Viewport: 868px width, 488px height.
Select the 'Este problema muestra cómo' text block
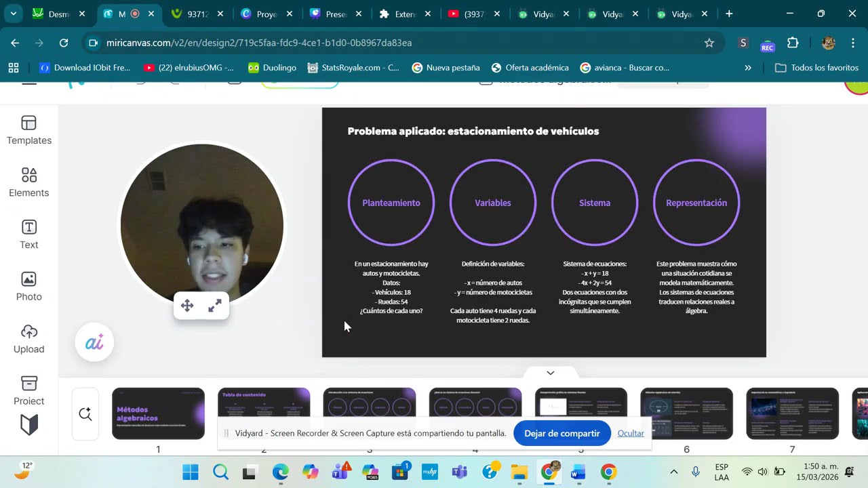click(x=696, y=287)
